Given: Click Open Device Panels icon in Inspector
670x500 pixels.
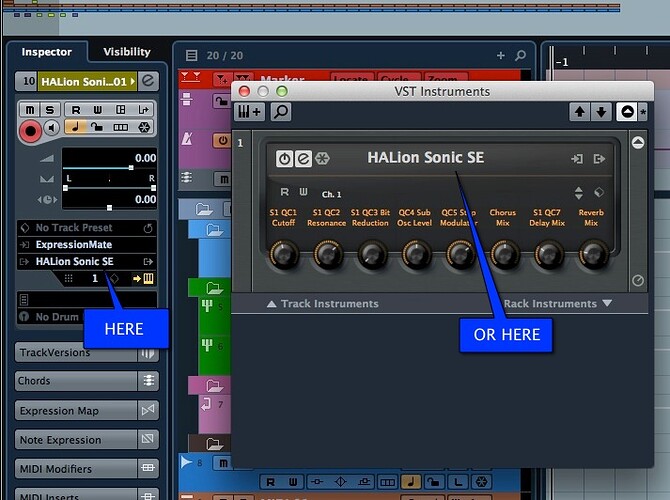Looking at the screenshot, I should pos(121,110).
